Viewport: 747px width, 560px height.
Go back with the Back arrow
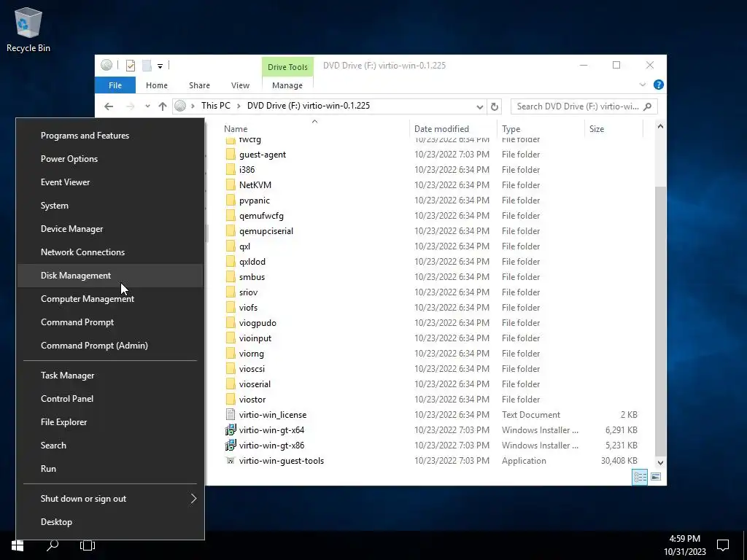(x=109, y=106)
